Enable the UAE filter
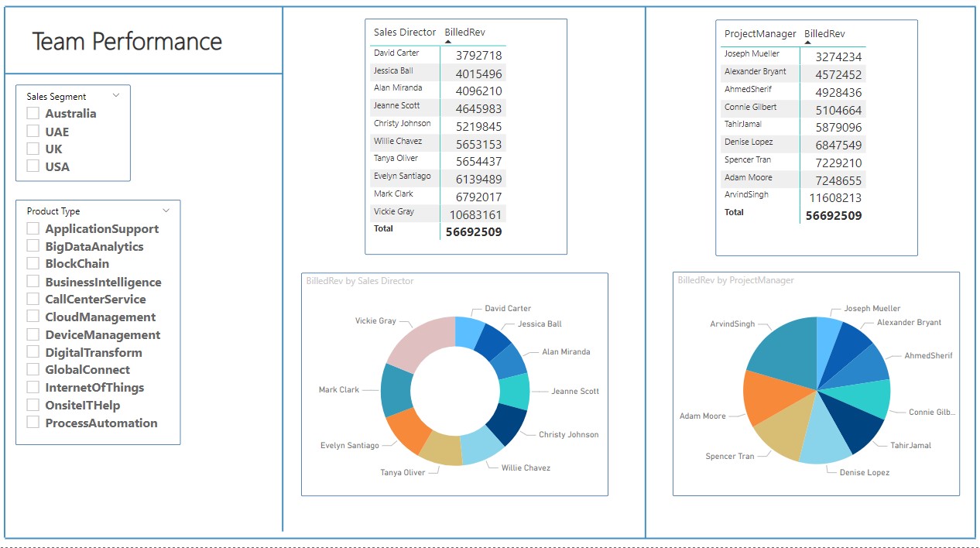This screenshot has height=548, width=980. click(33, 131)
